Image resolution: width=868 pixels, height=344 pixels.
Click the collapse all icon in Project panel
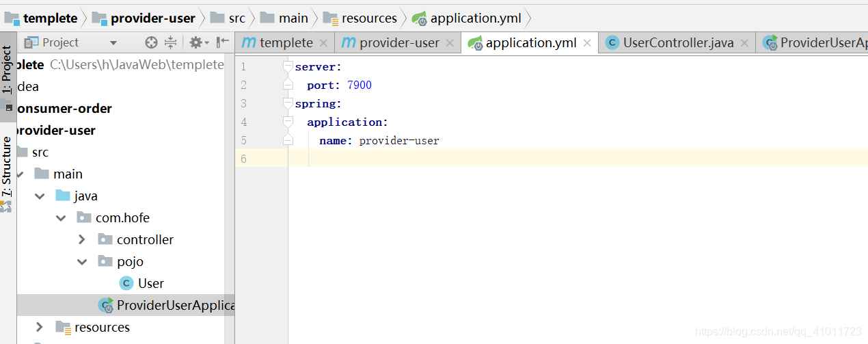pos(170,42)
